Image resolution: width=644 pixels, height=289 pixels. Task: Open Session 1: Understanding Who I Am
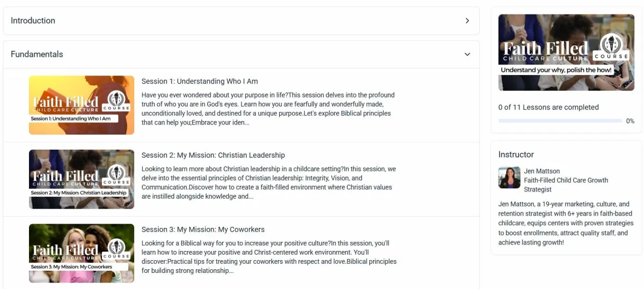point(200,81)
